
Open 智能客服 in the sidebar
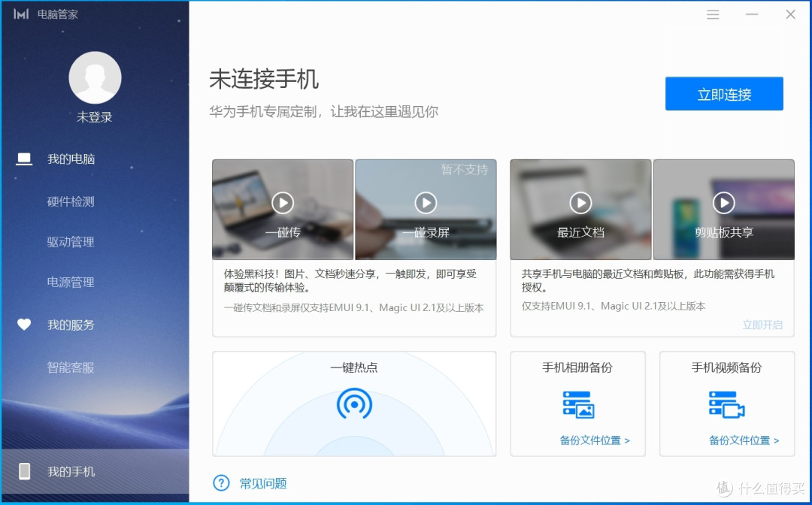[71, 367]
